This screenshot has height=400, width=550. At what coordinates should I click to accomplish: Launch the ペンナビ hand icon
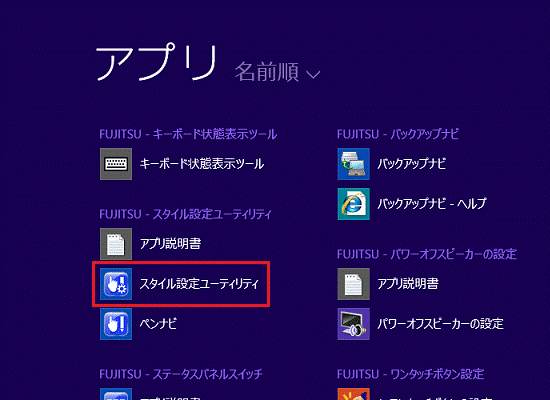(x=116, y=324)
